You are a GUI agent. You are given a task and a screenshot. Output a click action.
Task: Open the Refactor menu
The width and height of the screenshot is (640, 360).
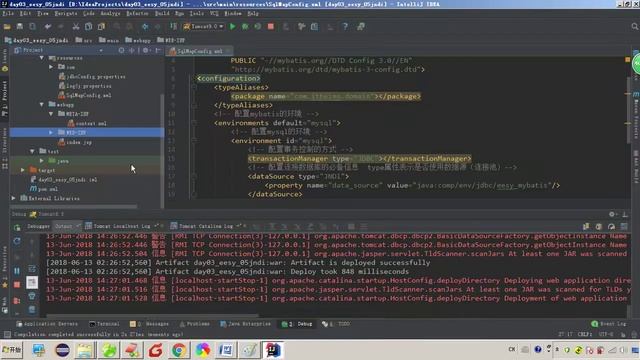coord(137,13)
